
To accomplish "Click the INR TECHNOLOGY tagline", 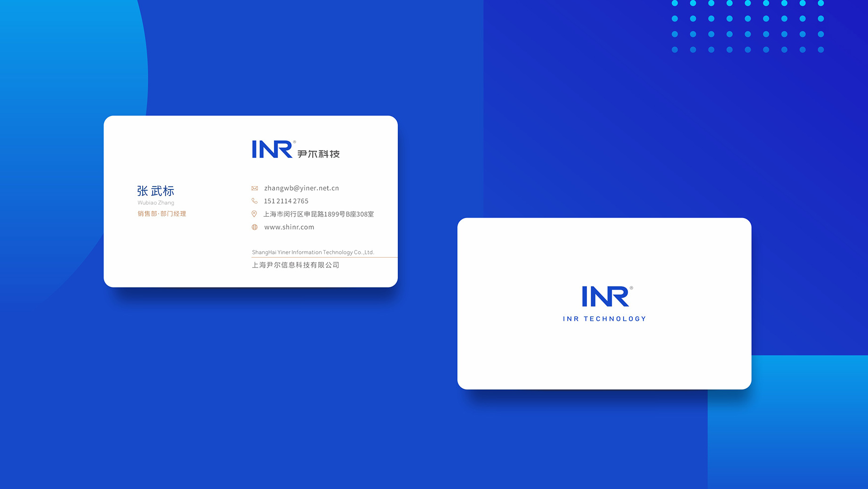I will 605,319.
